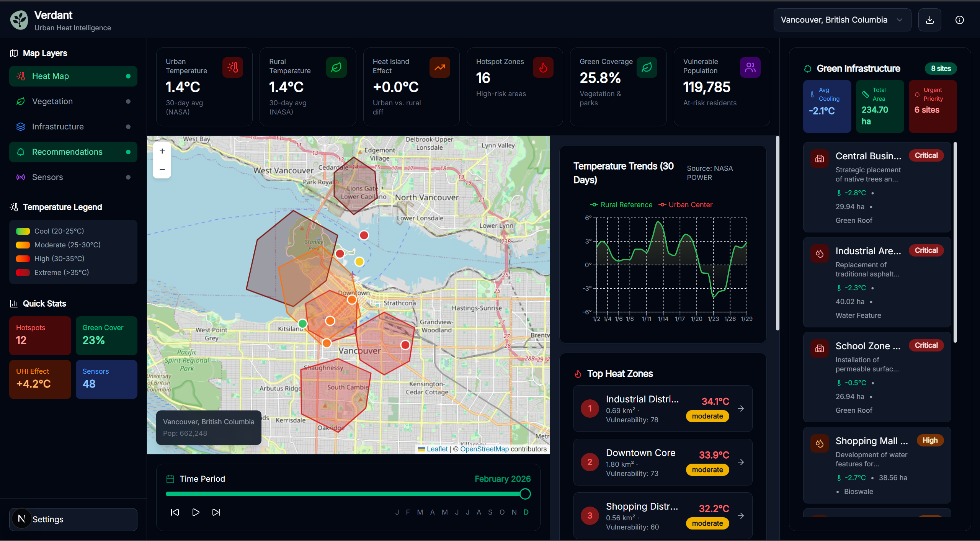Viewport: 980px width, 541px height.
Task: Open the OpenStreetMap attribution link
Action: 484,449
